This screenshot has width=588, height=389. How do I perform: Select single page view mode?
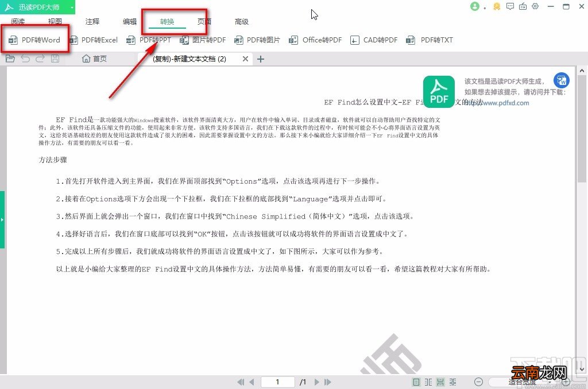click(x=416, y=382)
